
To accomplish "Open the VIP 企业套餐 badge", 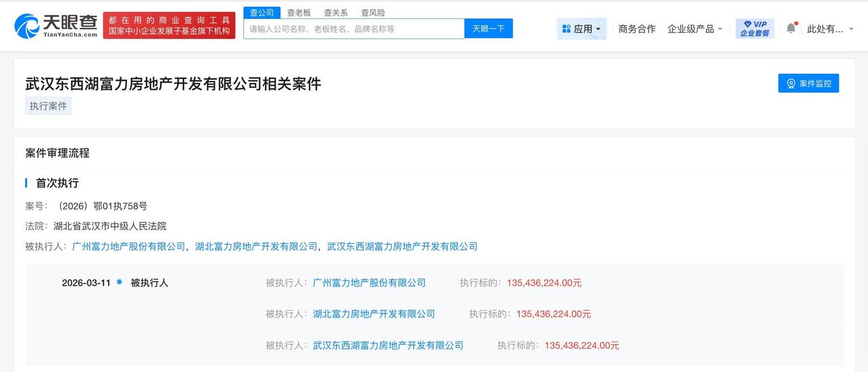I will click(755, 29).
